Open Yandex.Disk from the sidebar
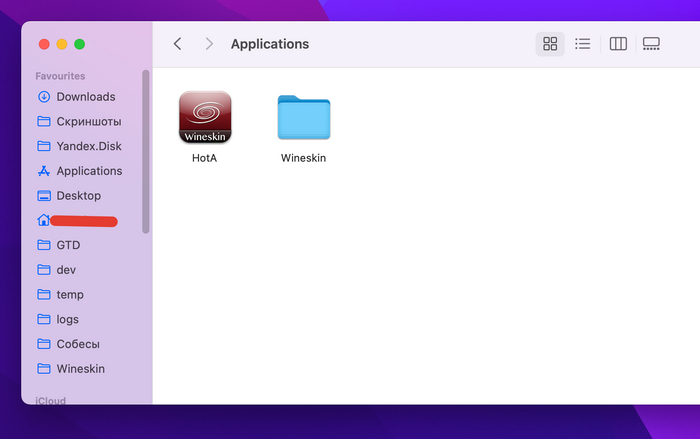Screen dimensions: 700x439 (88, 146)
